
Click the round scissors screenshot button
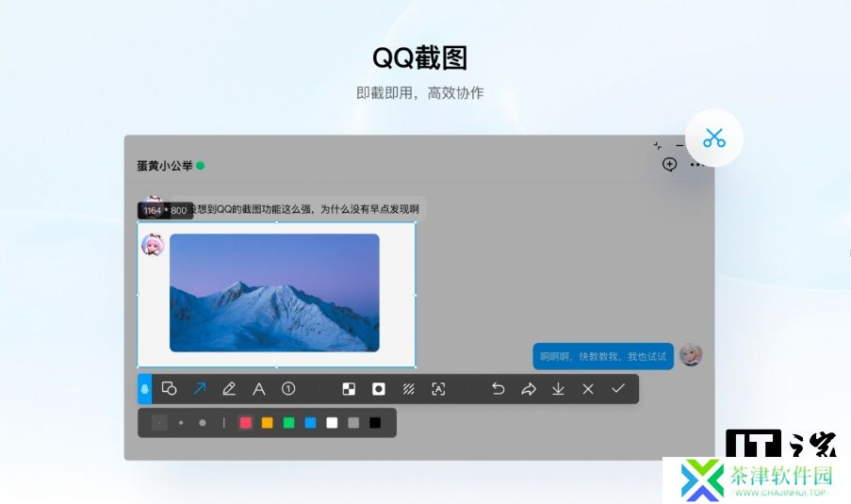coord(713,138)
